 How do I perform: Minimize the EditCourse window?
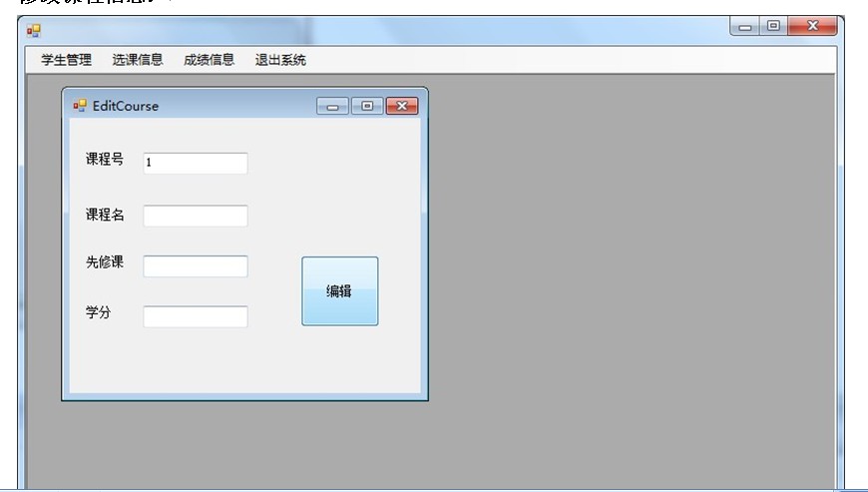(332, 106)
